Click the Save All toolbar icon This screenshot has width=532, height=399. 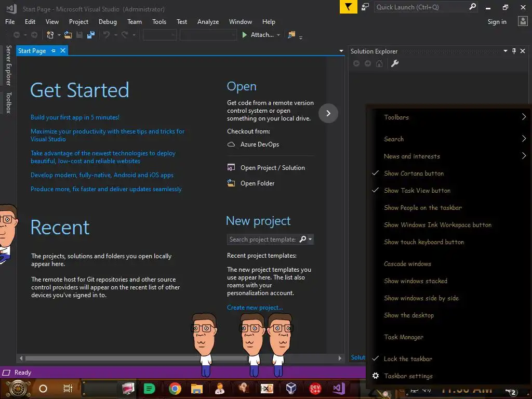(91, 35)
